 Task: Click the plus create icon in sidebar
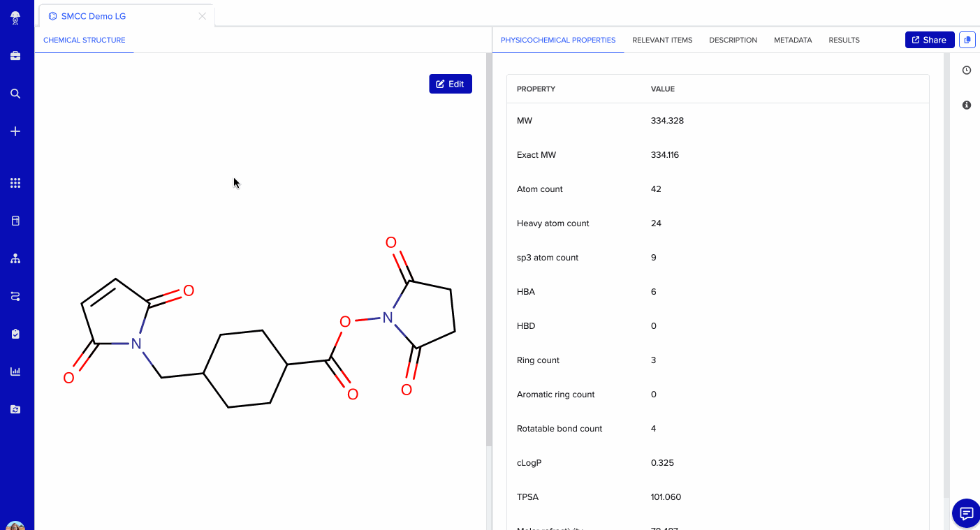coord(15,131)
